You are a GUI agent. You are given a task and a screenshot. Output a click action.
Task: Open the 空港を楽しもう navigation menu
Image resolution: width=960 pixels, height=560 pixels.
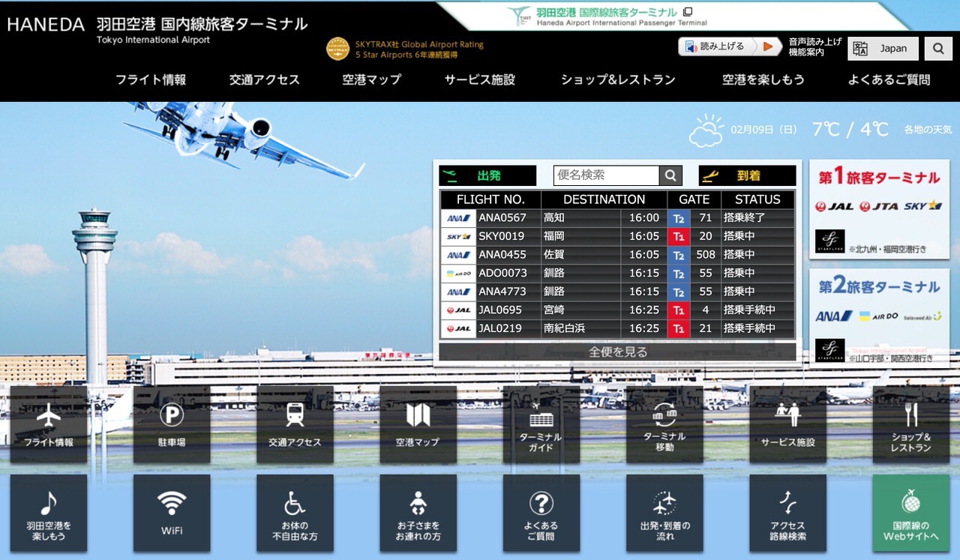pos(763,79)
